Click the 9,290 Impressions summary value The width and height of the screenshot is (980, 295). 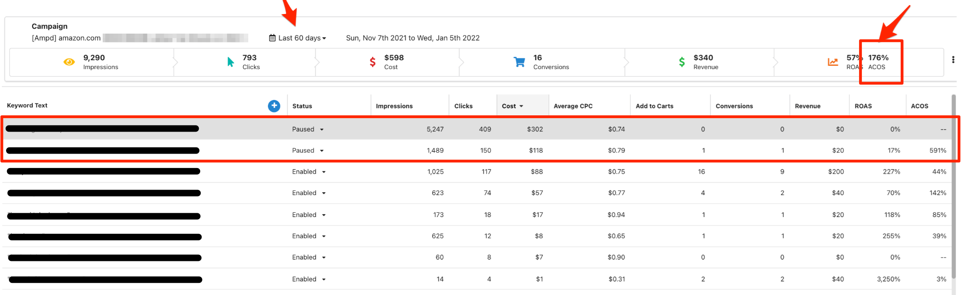[94, 57]
